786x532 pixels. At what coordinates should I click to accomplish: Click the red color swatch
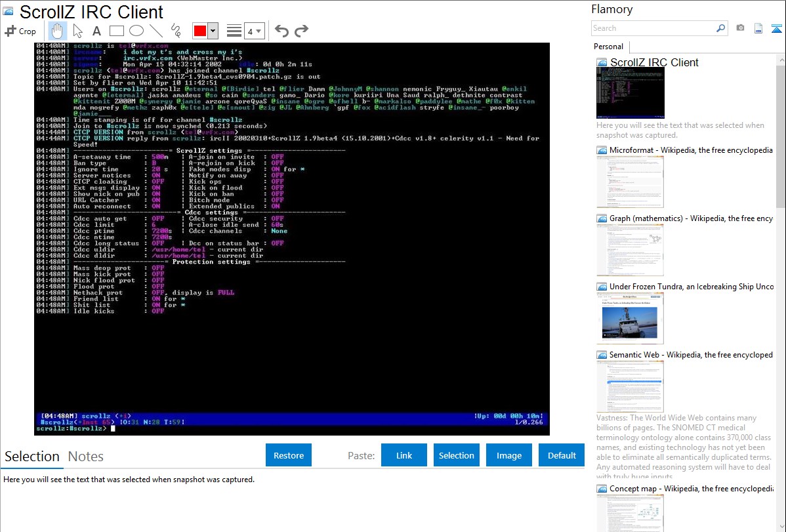click(x=199, y=31)
